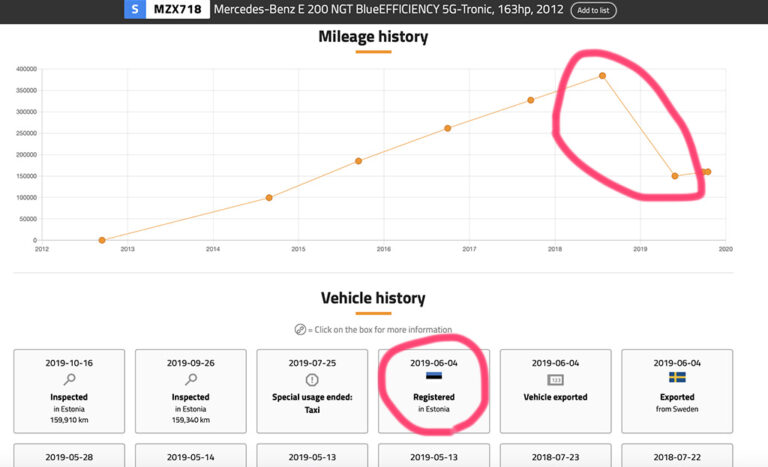Open the partially visible 2019-05-28 history box
Screen dimensions: 768x467
point(69,455)
